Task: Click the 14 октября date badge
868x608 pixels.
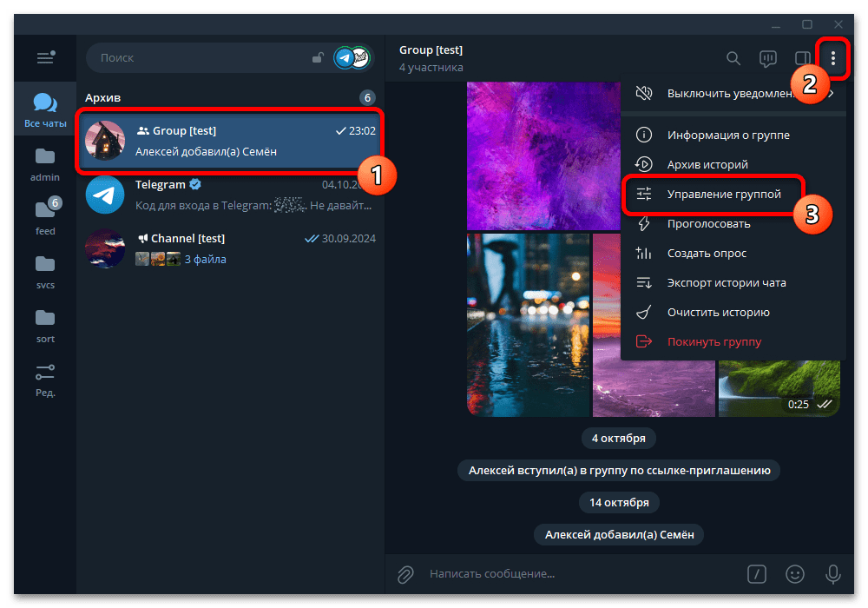Action: pyautogui.click(x=619, y=502)
